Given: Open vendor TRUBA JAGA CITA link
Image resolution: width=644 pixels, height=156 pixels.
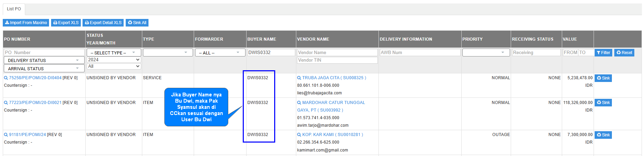Looking at the screenshot, I should click(334, 78).
